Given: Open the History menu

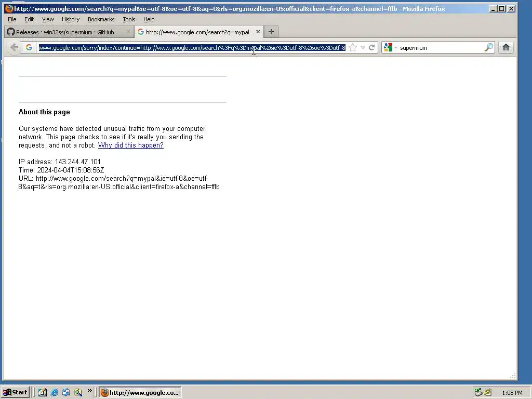Looking at the screenshot, I should pos(71,19).
